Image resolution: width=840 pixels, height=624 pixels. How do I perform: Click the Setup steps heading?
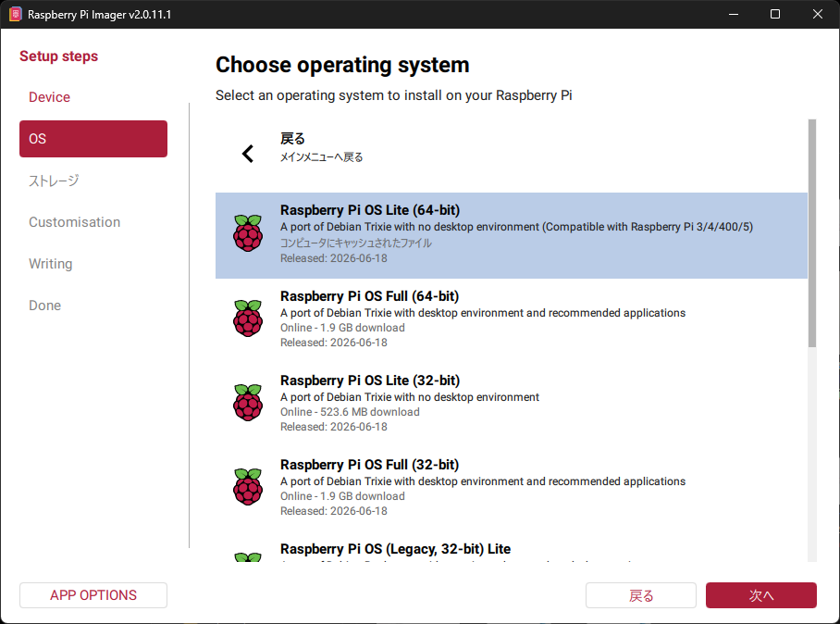(59, 56)
